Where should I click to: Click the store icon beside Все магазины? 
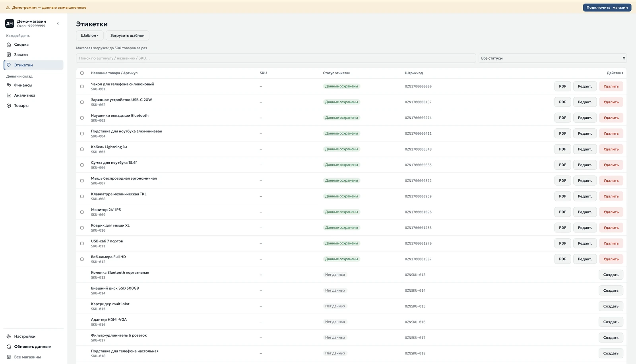9,357
